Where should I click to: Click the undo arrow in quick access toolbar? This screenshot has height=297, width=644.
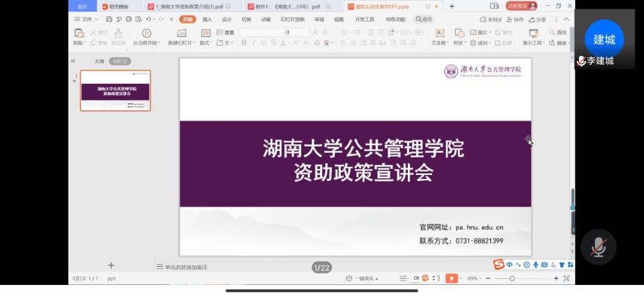[x=149, y=19]
